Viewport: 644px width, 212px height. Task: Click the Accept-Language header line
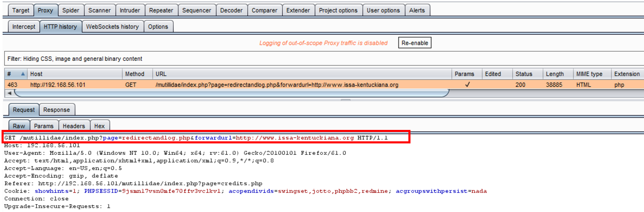pos(63,168)
